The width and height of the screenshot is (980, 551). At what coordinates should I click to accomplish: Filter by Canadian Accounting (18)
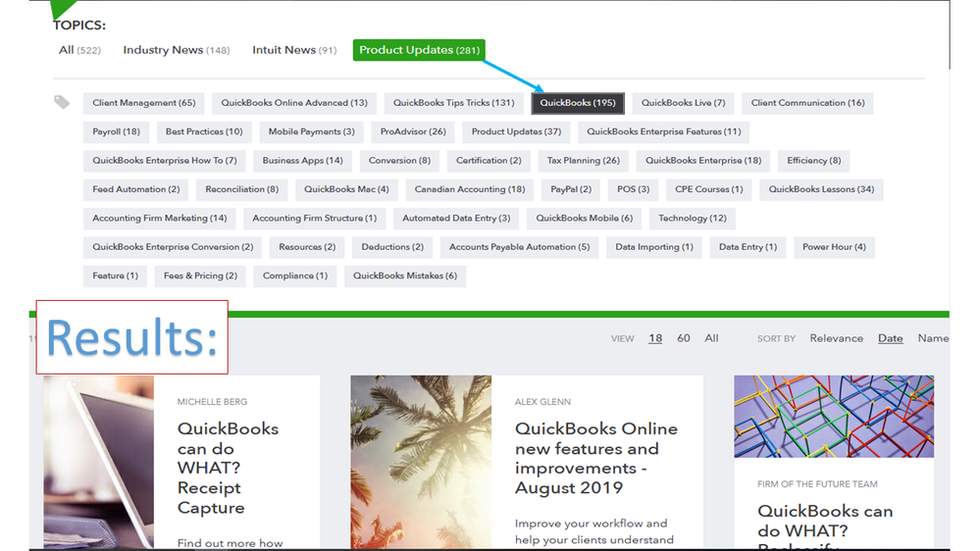tap(469, 189)
